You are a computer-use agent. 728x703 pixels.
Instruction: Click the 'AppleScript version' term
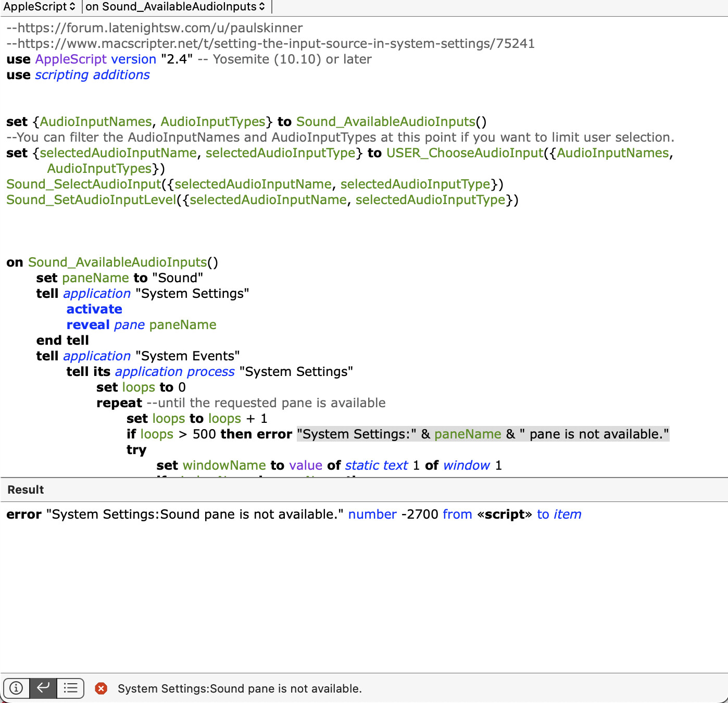point(96,59)
